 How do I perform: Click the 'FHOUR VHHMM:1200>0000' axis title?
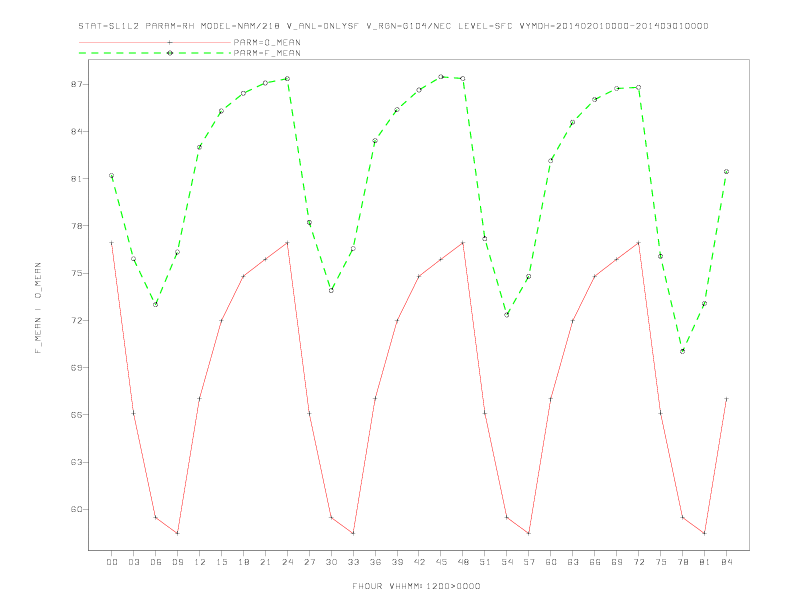click(416, 586)
